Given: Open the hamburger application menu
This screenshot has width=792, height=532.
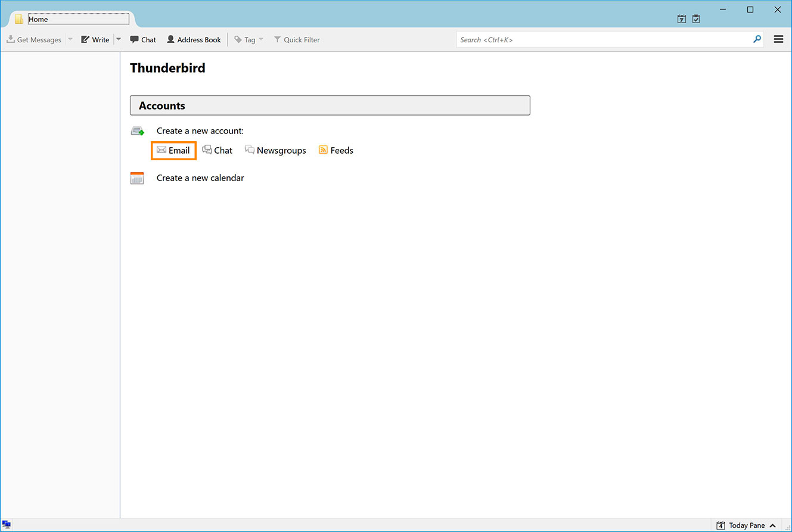Looking at the screenshot, I should click(778, 39).
